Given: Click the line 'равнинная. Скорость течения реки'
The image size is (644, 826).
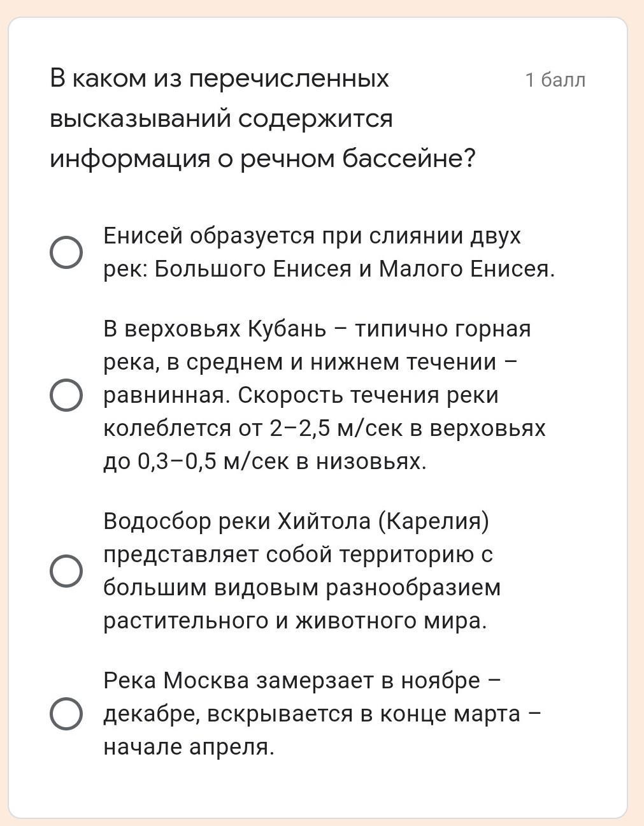Looking at the screenshot, I should tap(301, 395).
